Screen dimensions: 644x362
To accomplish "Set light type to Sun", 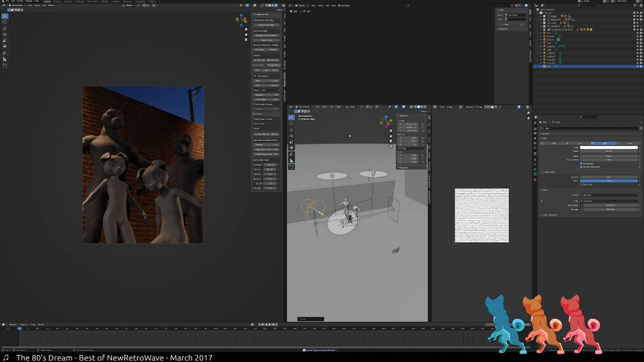I will click(579, 143).
